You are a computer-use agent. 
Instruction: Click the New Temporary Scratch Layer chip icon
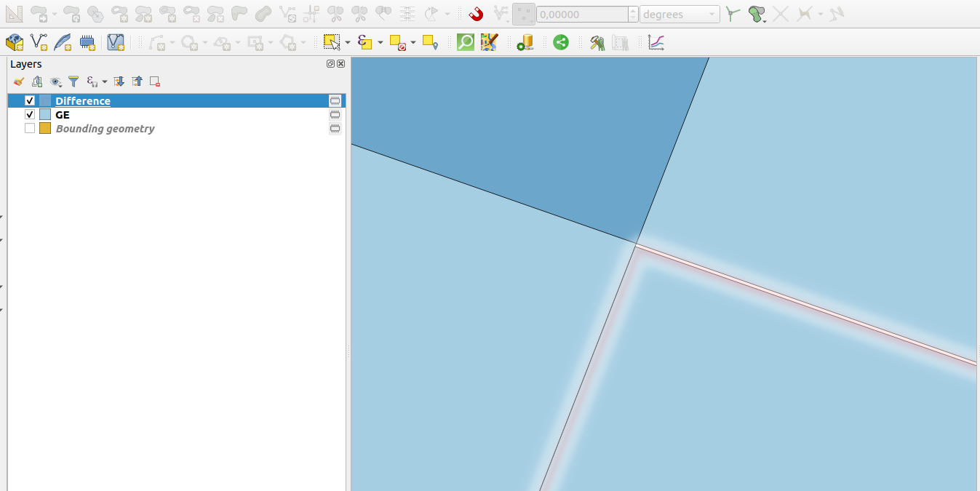(x=87, y=43)
